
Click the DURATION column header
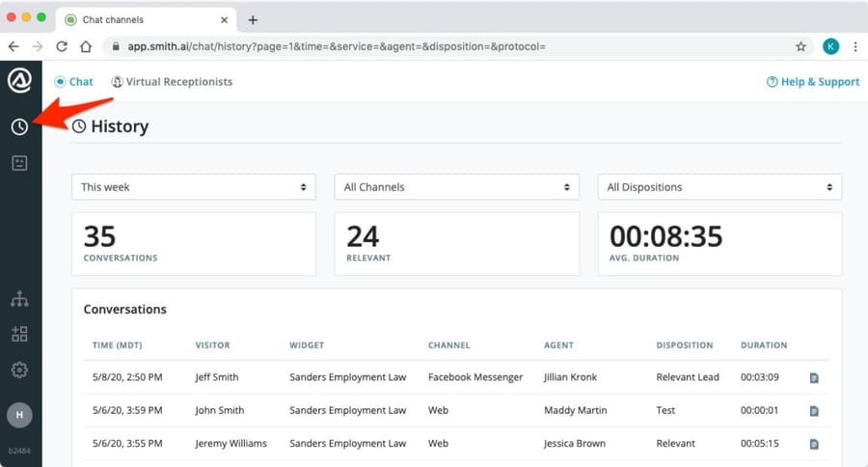764,345
